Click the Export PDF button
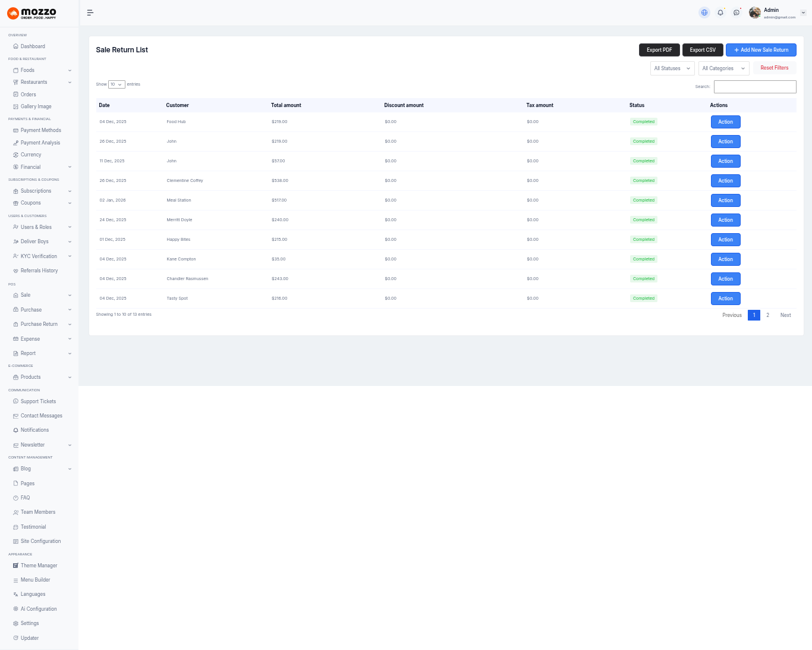 pyautogui.click(x=659, y=50)
